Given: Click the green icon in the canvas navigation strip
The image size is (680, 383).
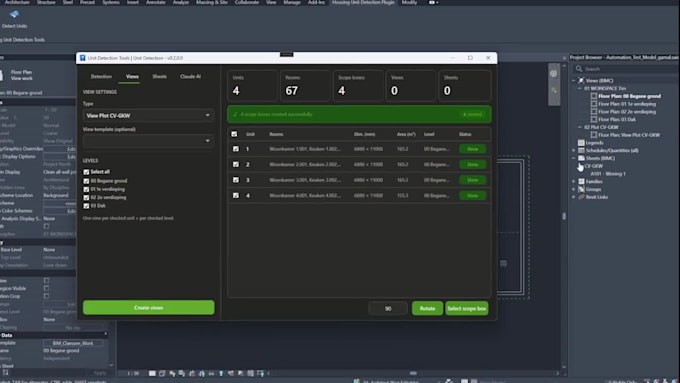Looking at the screenshot, I should (554, 91).
